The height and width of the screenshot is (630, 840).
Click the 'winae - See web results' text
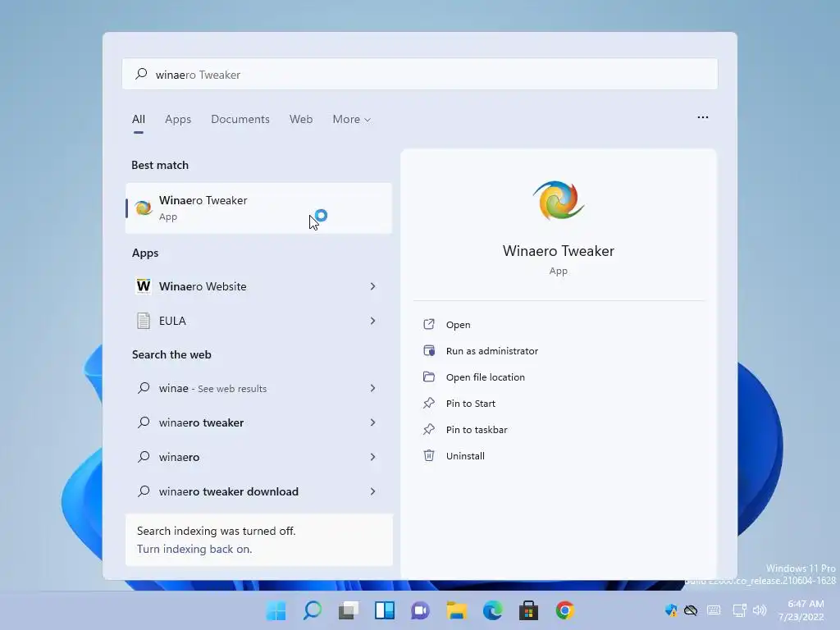tap(212, 388)
